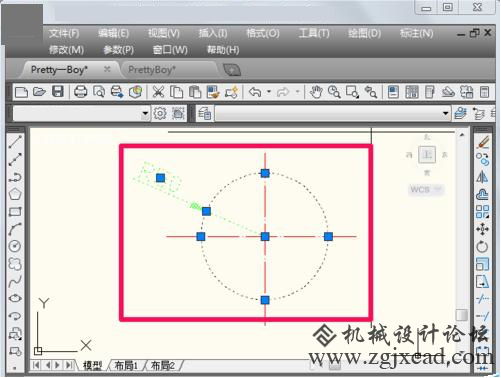Expand the layer list dropdown

[x=445, y=114]
